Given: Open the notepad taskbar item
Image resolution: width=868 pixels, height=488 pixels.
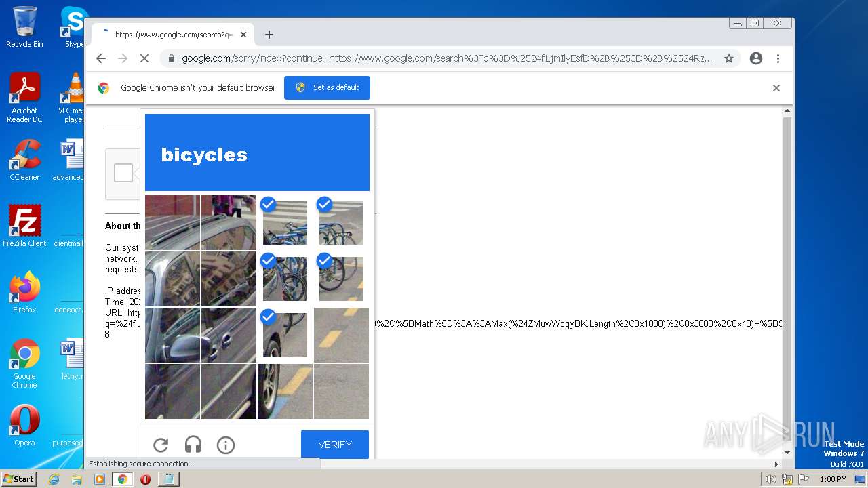Looking at the screenshot, I should pos(168,479).
